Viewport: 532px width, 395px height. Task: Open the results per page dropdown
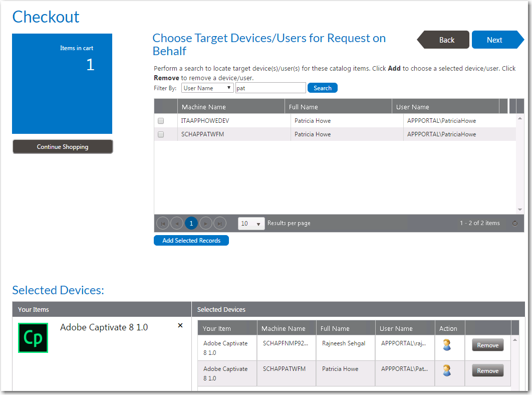click(x=251, y=224)
